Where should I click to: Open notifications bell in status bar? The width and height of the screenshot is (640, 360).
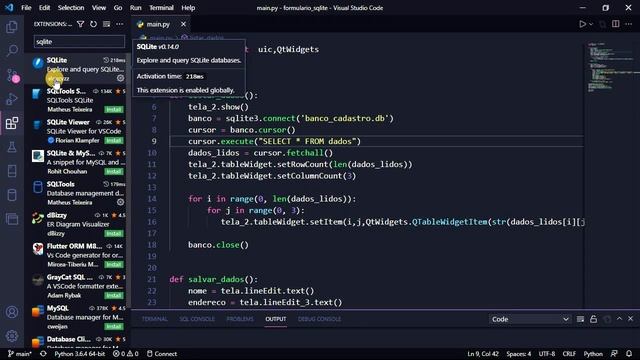(629, 353)
